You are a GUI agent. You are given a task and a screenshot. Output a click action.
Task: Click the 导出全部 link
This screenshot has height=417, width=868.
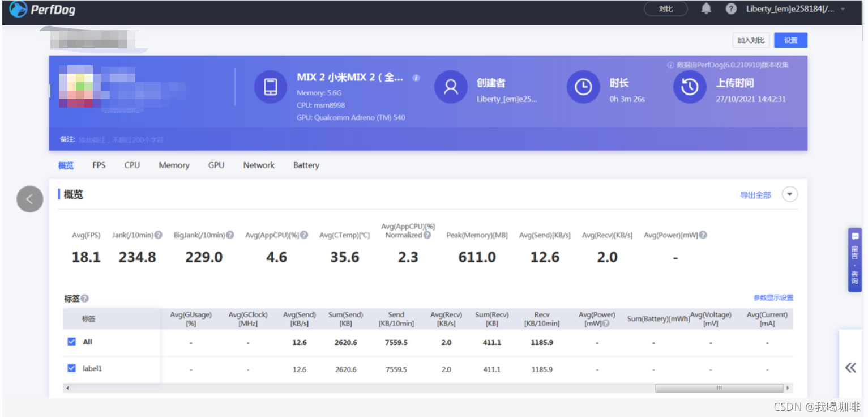755,195
